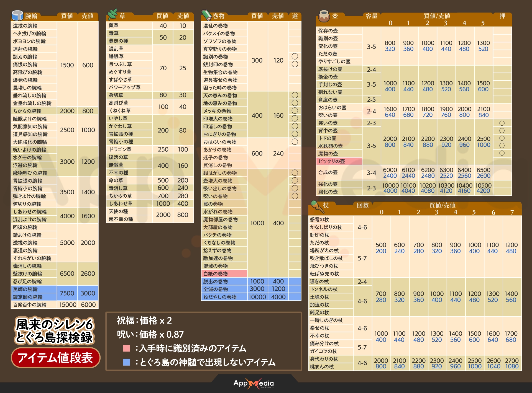Image resolution: width=532 pixels, height=393 pixels.
Task: Click the 買値 header in bracelet table
Action: pyautogui.click(x=67, y=16)
